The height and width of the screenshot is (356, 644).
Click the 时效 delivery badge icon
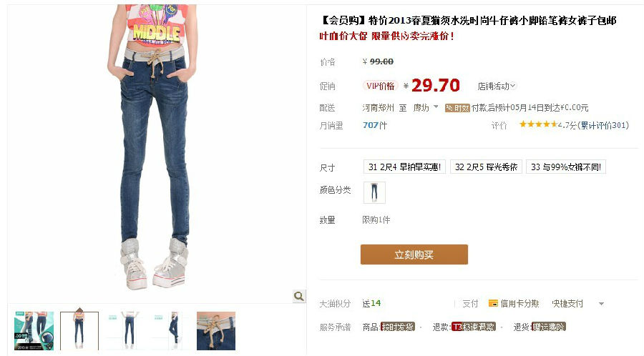(x=457, y=108)
